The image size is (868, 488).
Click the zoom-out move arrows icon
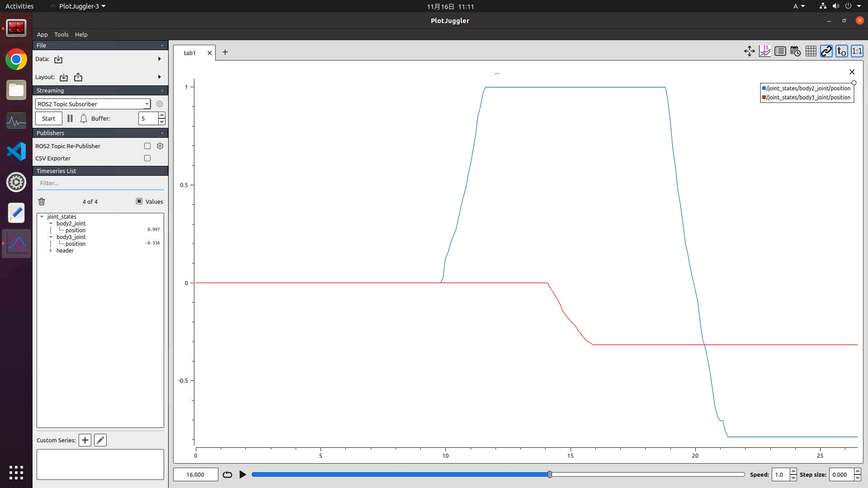pos(749,52)
